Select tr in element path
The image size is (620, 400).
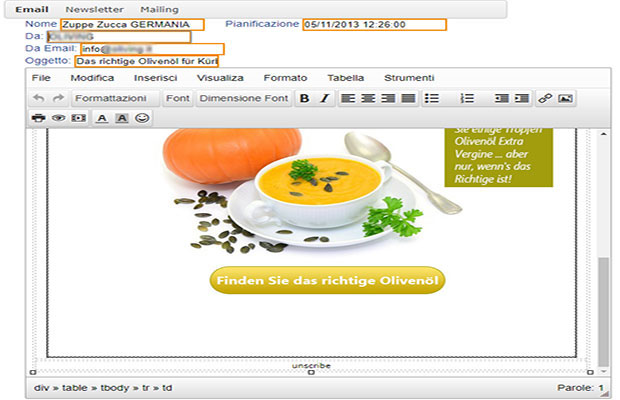click(146, 388)
